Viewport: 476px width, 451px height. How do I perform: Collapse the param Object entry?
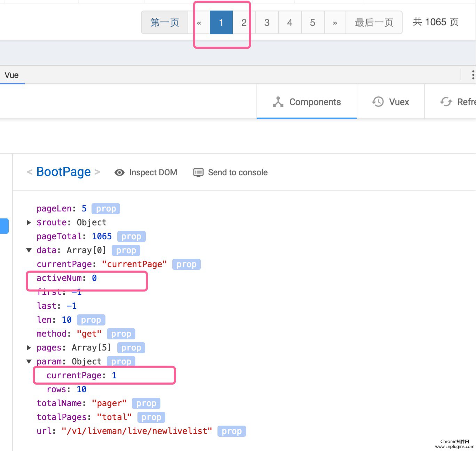[29, 362]
